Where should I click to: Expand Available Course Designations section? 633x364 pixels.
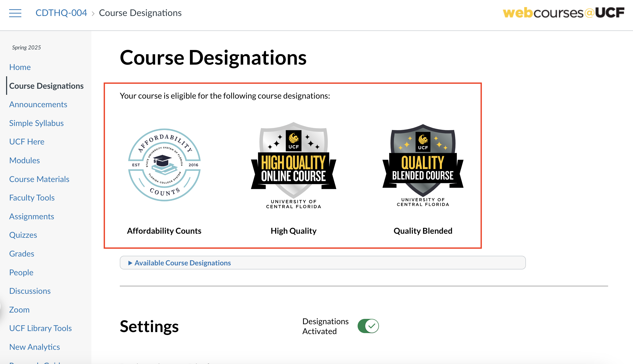[x=323, y=263]
